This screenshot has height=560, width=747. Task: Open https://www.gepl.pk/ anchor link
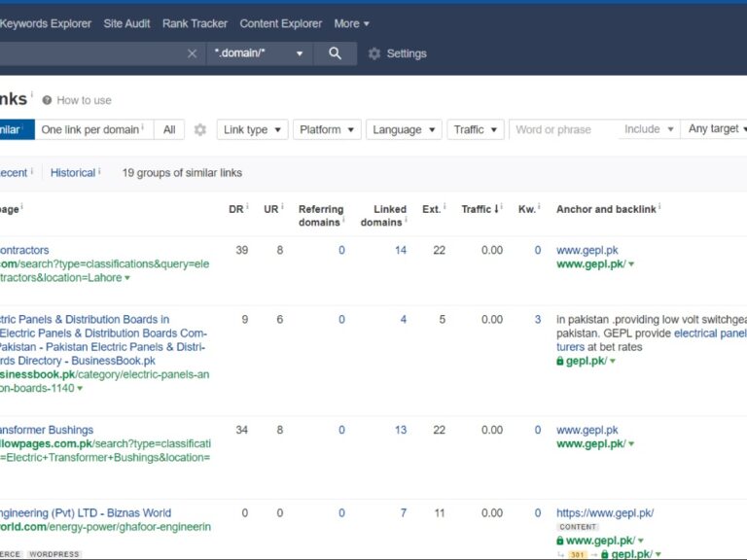605,513
